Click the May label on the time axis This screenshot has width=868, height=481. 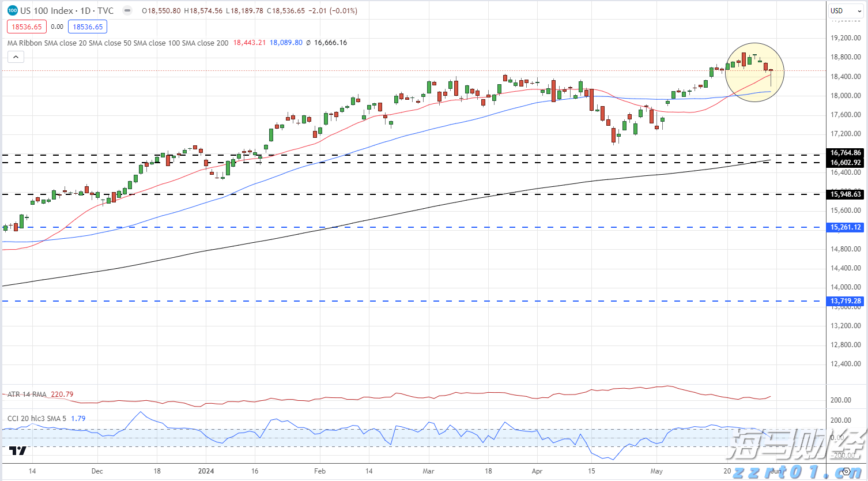(x=656, y=471)
